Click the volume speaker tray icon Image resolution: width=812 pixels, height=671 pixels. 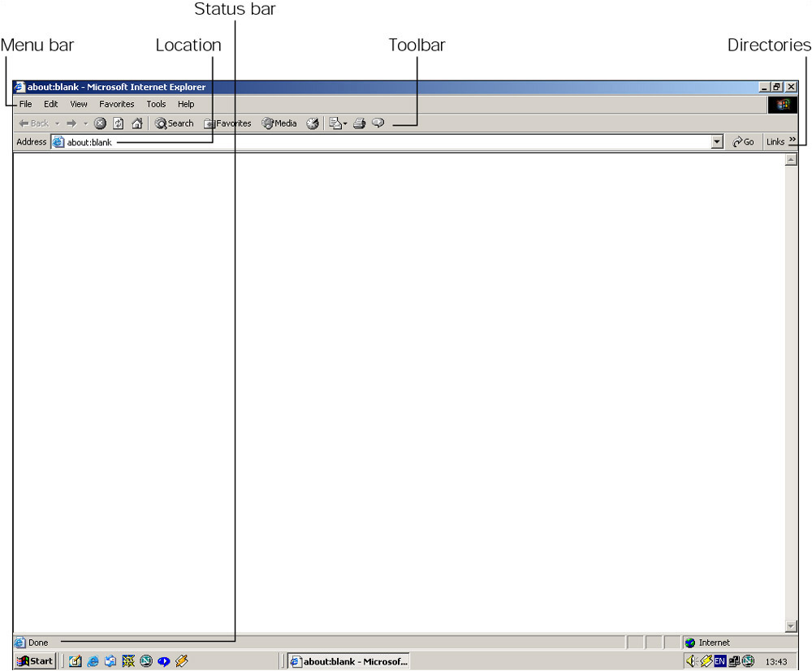pos(691,661)
